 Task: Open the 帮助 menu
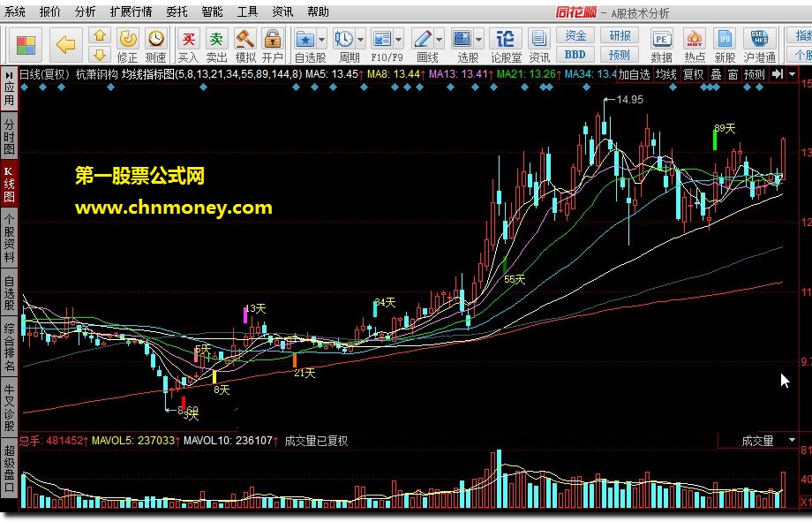tap(318, 11)
